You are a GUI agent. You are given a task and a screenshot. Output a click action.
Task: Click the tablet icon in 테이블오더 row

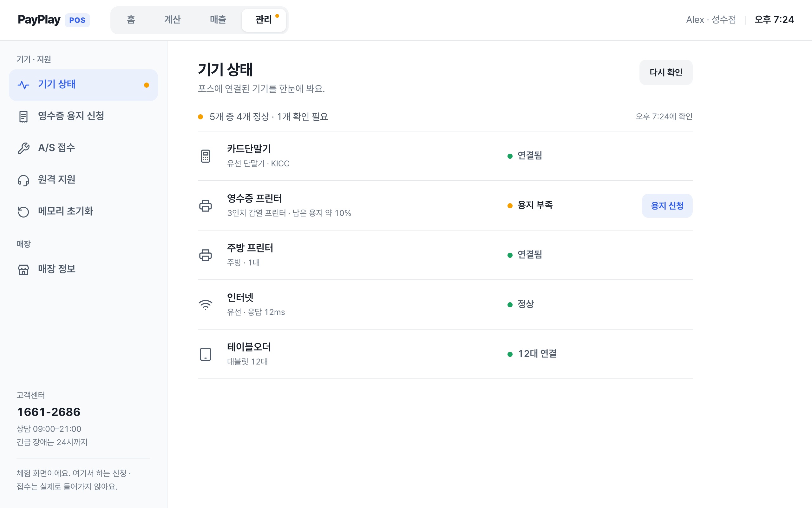tap(205, 354)
